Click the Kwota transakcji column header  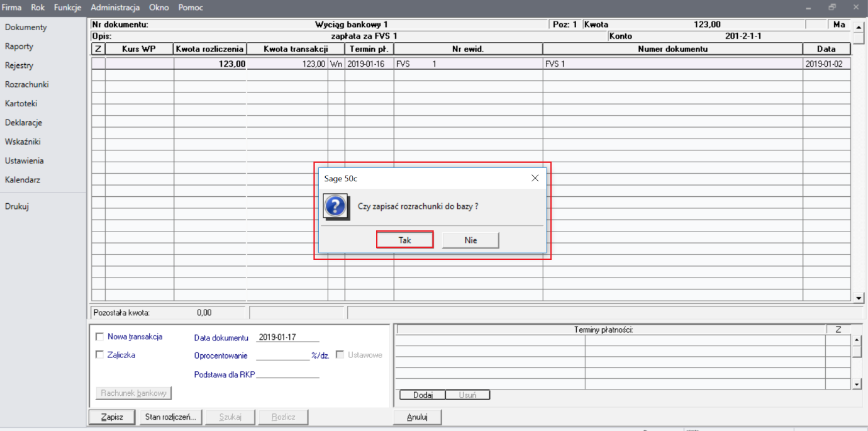tap(296, 49)
